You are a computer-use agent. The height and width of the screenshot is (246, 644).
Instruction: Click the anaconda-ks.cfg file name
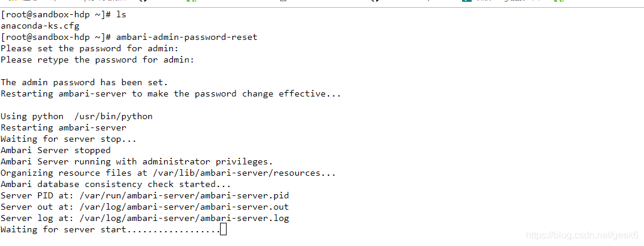[40, 26]
